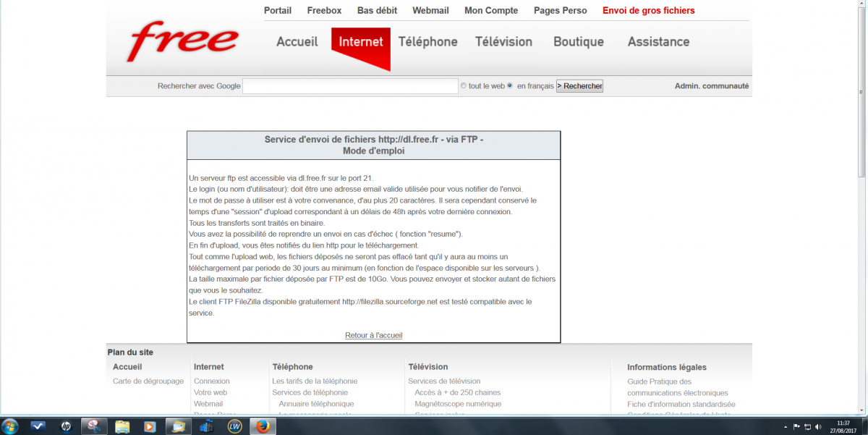Open the LW application in taskbar
Image resolution: width=868 pixels, height=435 pixels.
pos(234,426)
